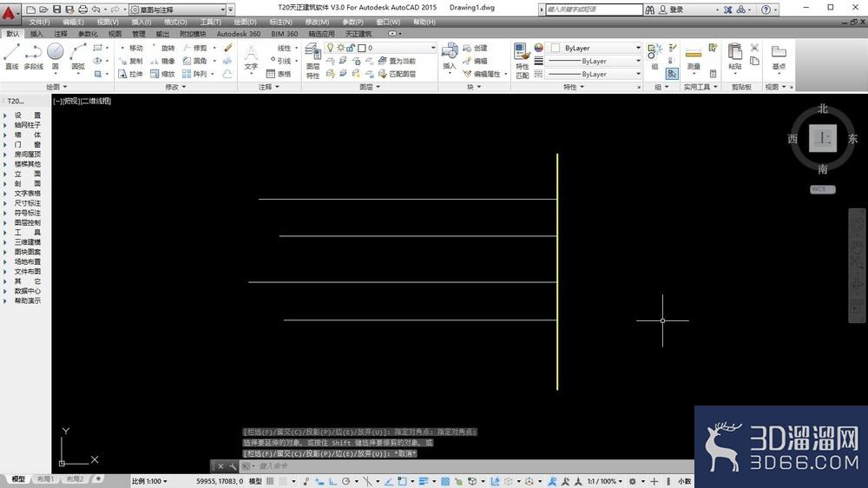Toggle the layer lock icon
The width and height of the screenshot is (868, 488).
tap(351, 48)
